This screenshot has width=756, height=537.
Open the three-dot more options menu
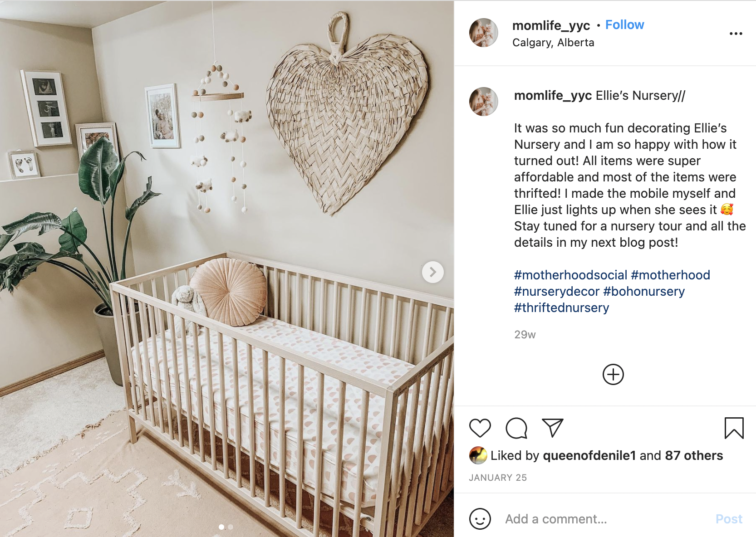(736, 34)
